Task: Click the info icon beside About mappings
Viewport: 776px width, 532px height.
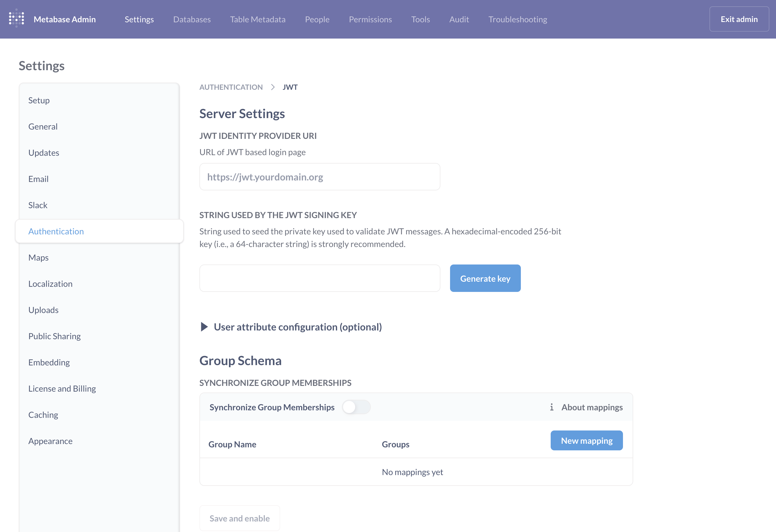Action: pyautogui.click(x=552, y=407)
